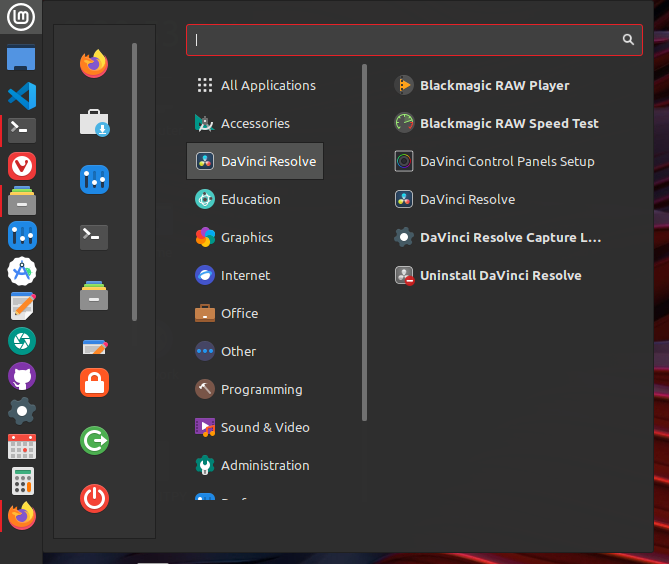Open GitHub Desktop from the panel
This screenshot has height=564, width=669.
22,376
